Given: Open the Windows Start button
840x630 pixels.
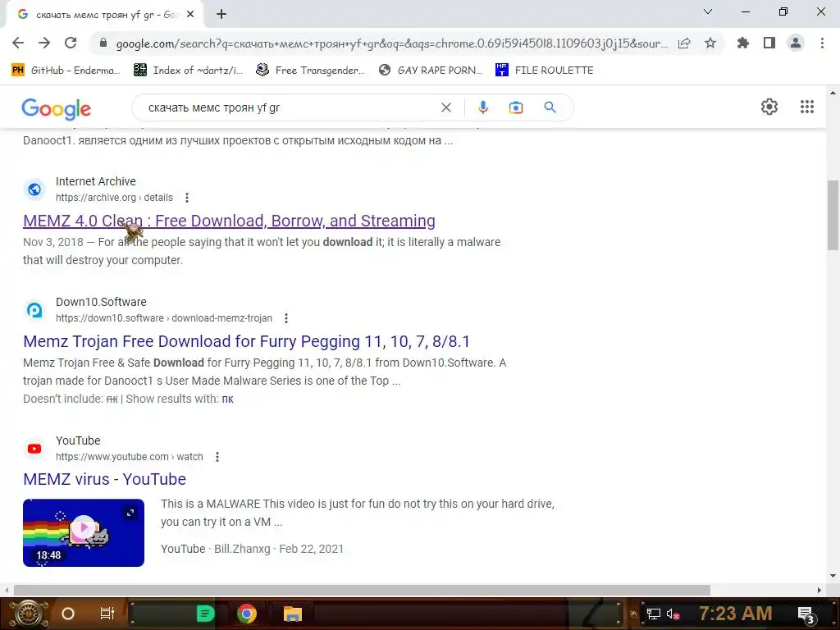Looking at the screenshot, I should [x=28, y=614].
